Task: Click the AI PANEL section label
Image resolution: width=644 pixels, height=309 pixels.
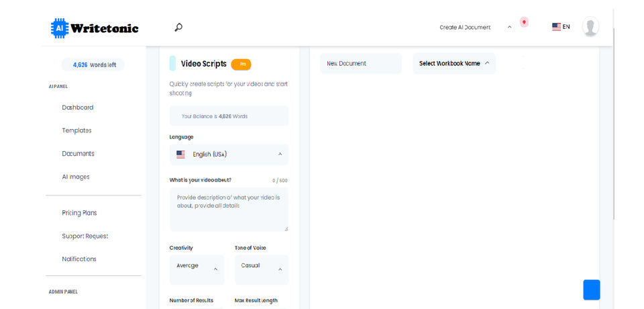Action: tap(58, 87)
